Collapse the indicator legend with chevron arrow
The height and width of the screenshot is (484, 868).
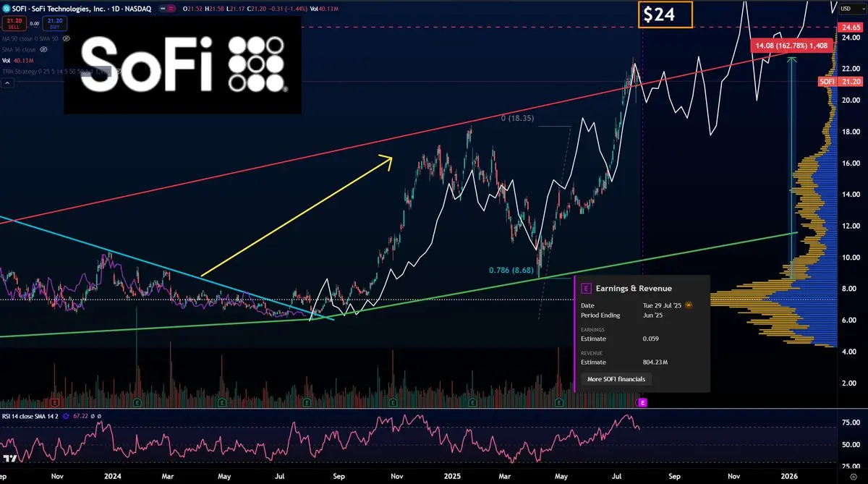[x=6, y=84]
